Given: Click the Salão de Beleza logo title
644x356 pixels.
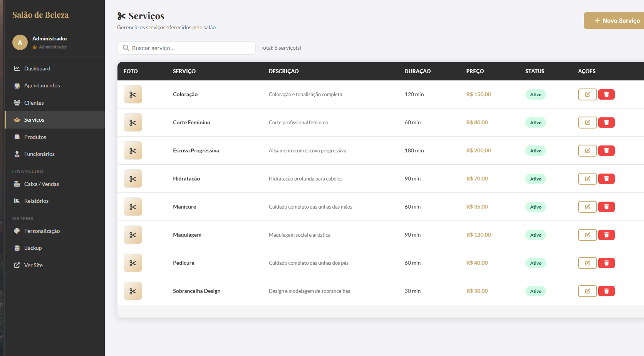Looking at the screenshot, I should [x=40, y=15].
